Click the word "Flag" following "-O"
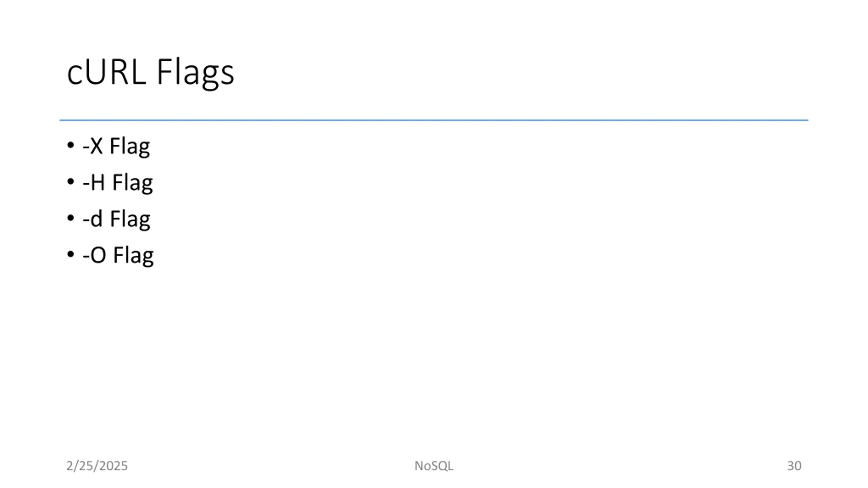868x488 pixels. (x=133, y=256)
